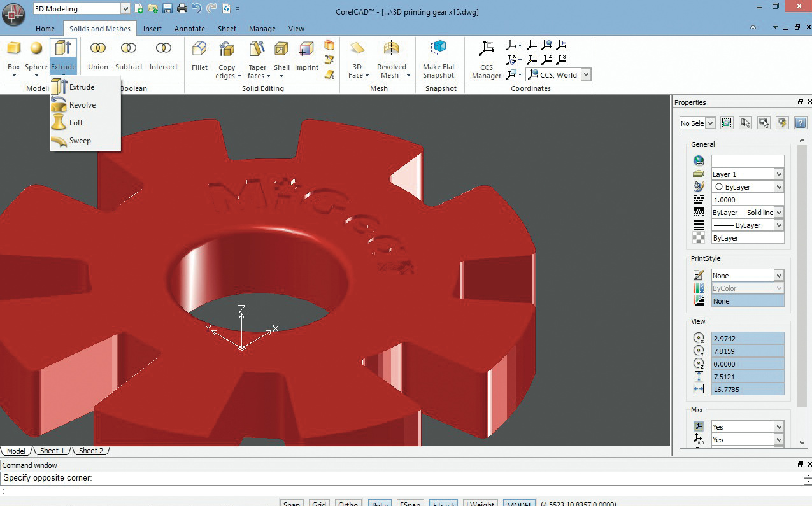
Task: Select Sweep from the modeling flyout
Action: 80,141
